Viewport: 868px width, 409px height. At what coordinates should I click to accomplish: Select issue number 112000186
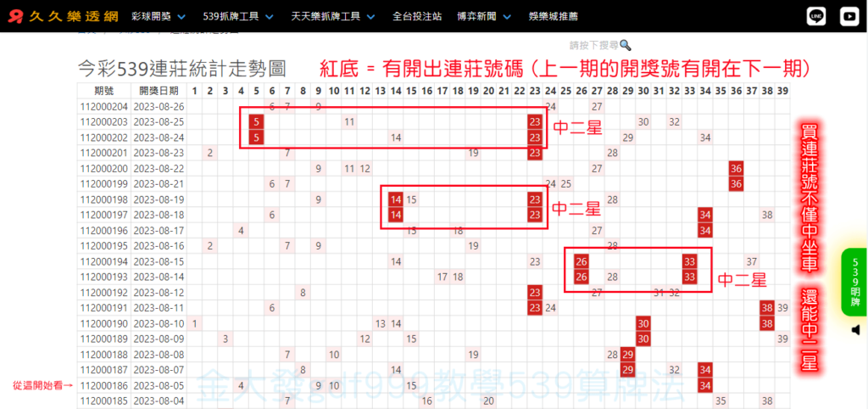pos(103,385)
